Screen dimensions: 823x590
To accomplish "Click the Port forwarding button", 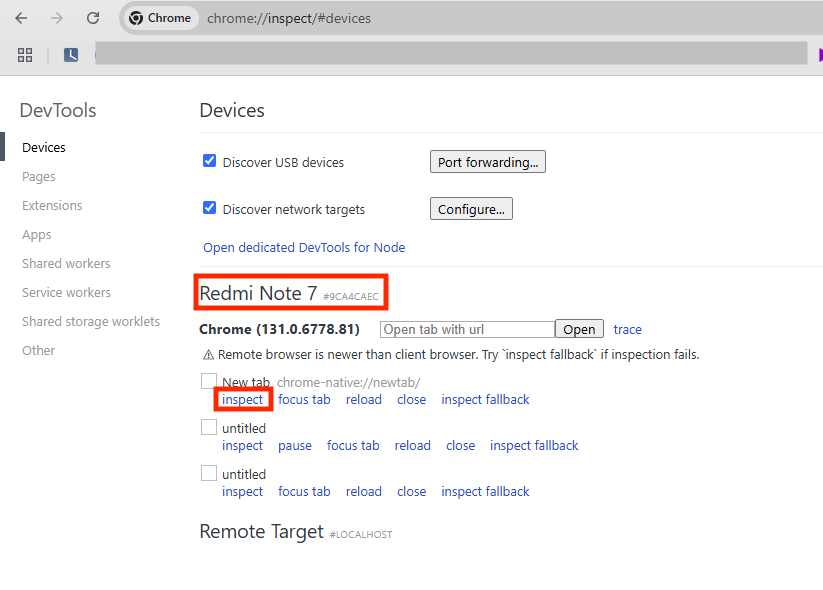I will click(x=488, y=162).
